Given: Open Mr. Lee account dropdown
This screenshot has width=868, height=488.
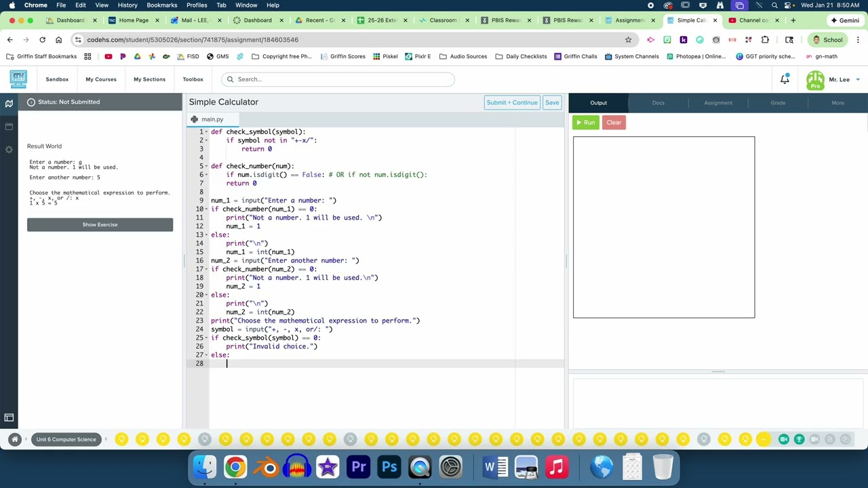Looking at the screenshot, I should (x=833, y=79).
